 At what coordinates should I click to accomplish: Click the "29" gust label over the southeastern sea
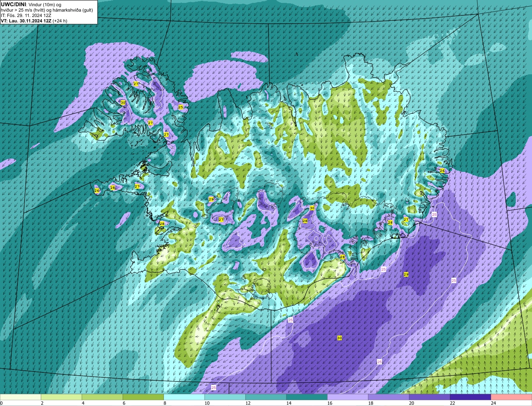(x=406, y=274)
